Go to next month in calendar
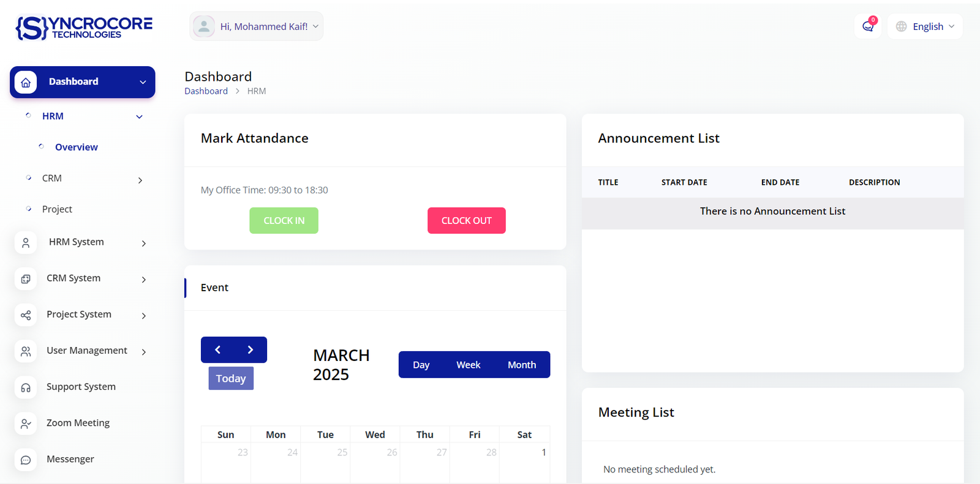 pos(250,350)
